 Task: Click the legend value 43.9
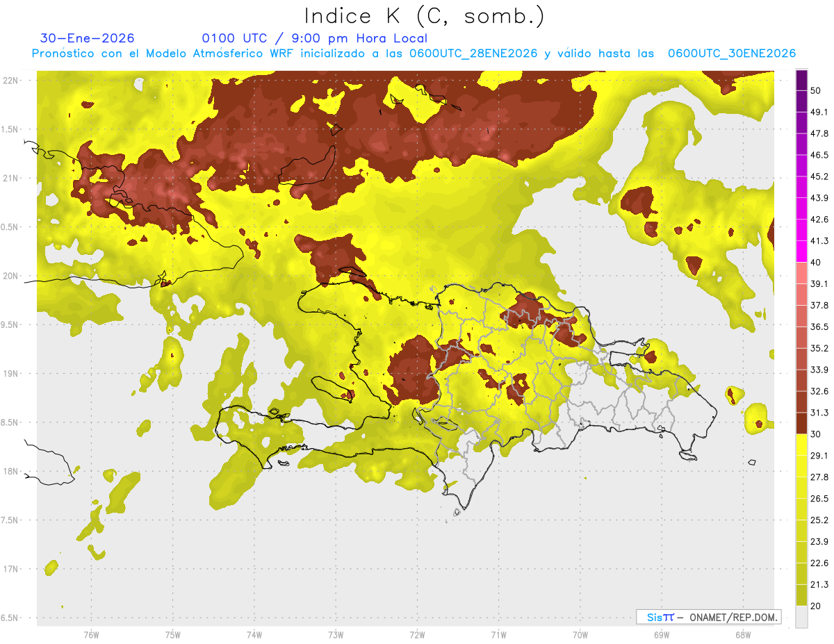point(819,198)
